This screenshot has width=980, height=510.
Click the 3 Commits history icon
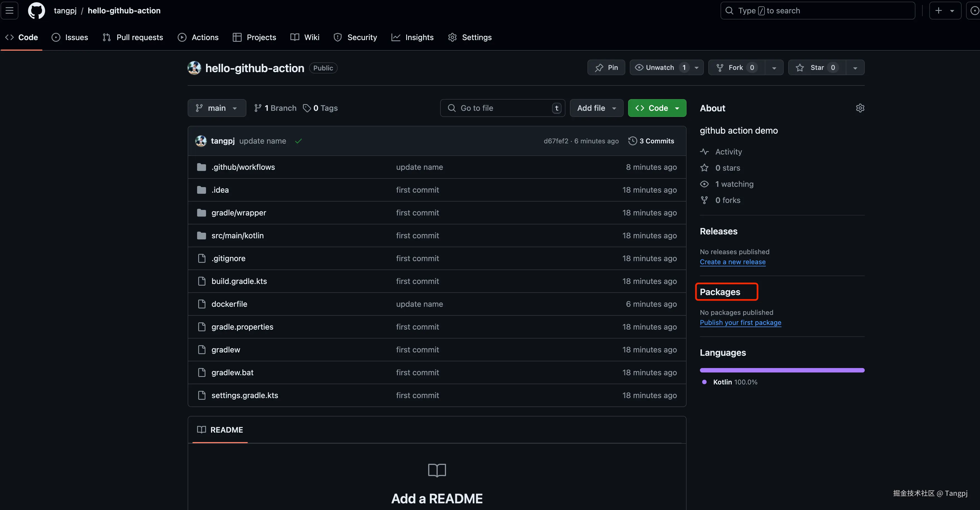pyautogui.click(x=632, y=141)
